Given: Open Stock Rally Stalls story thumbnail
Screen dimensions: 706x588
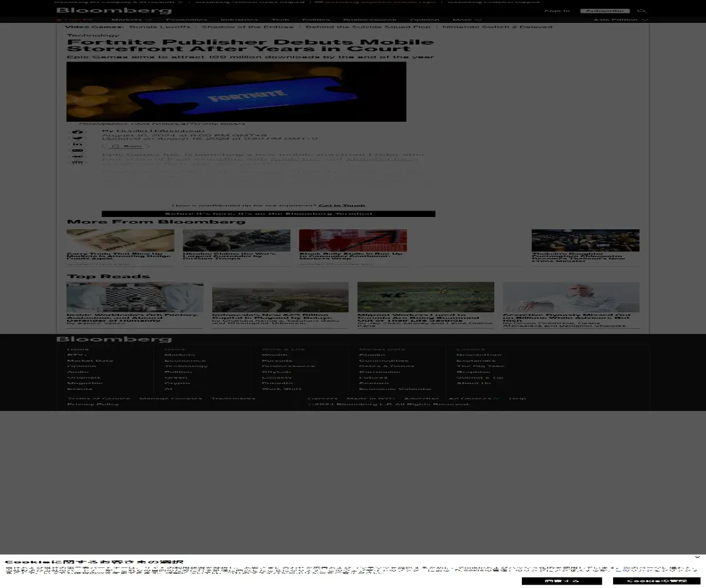Looking at the screenshot, I should pyautogui.click(x=353, y=240).
